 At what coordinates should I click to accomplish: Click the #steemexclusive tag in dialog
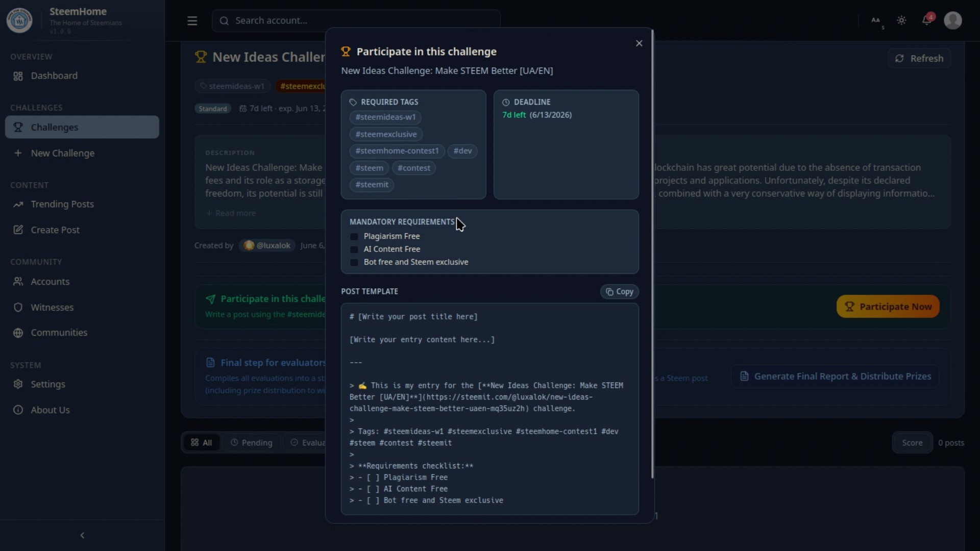(386, 134)
